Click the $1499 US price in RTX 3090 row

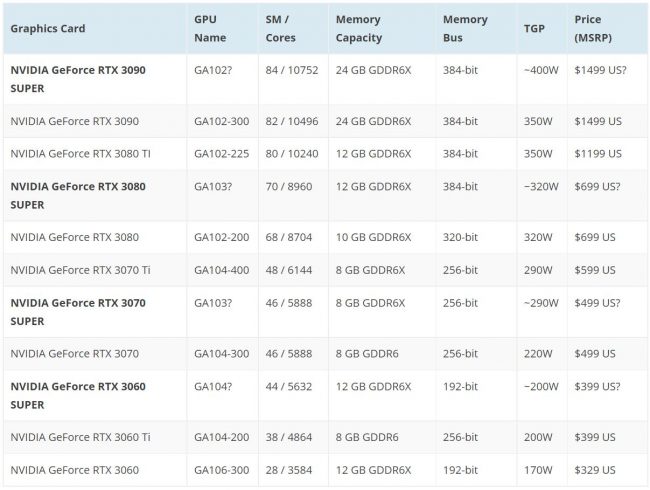(x=598, y=121)
